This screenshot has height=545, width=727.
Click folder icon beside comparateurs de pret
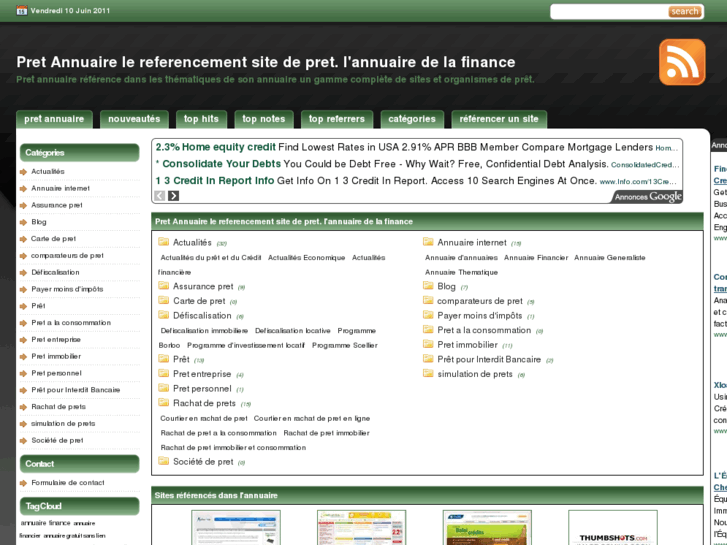pyautogui.click(x=428, y=300)
